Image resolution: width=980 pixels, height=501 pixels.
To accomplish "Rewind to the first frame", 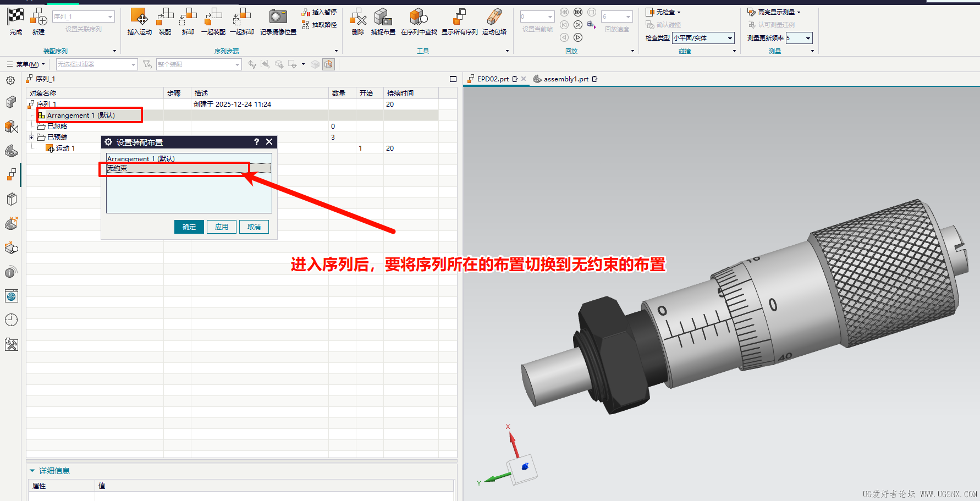I will coord(564,12).
